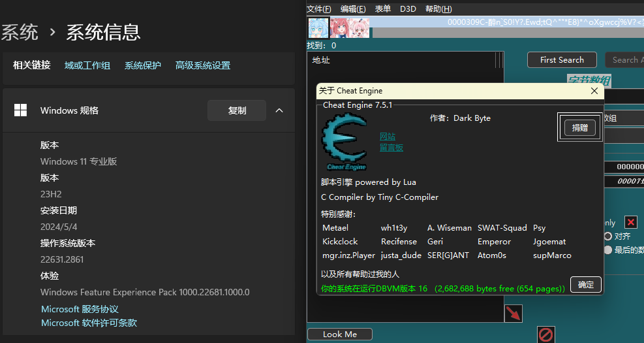
Task: Click the name SWAT-Squad in credits
Action: tap(502, 228)
